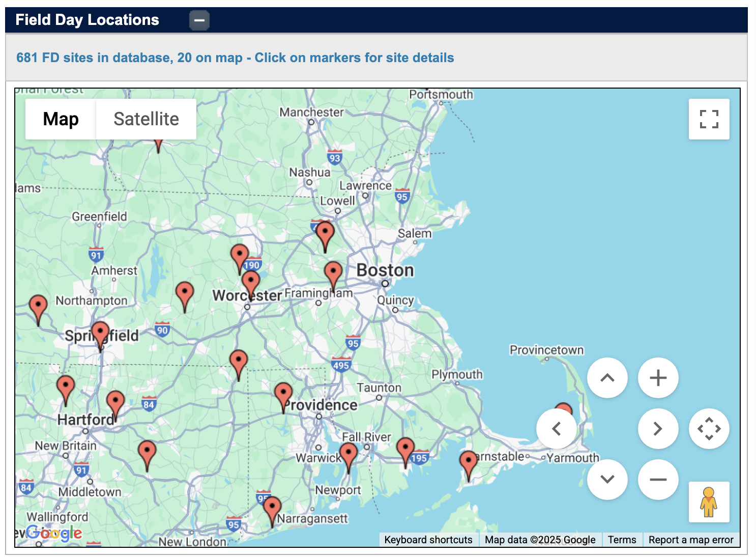
Task: Pan the map down
Action: click(x=607, y=480)
